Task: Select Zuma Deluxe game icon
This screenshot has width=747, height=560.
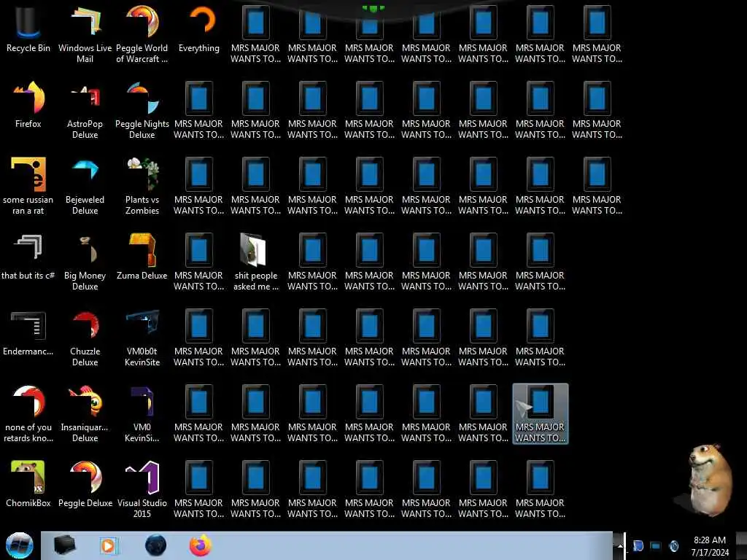Action: coord(142,257)
